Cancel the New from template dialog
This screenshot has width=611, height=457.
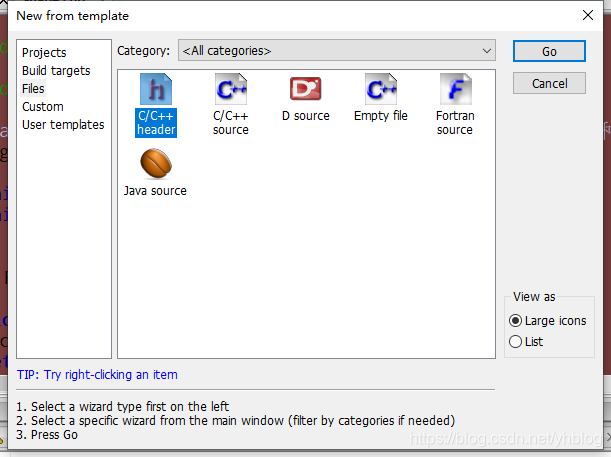pyautogui.click(x=549, y=83)
